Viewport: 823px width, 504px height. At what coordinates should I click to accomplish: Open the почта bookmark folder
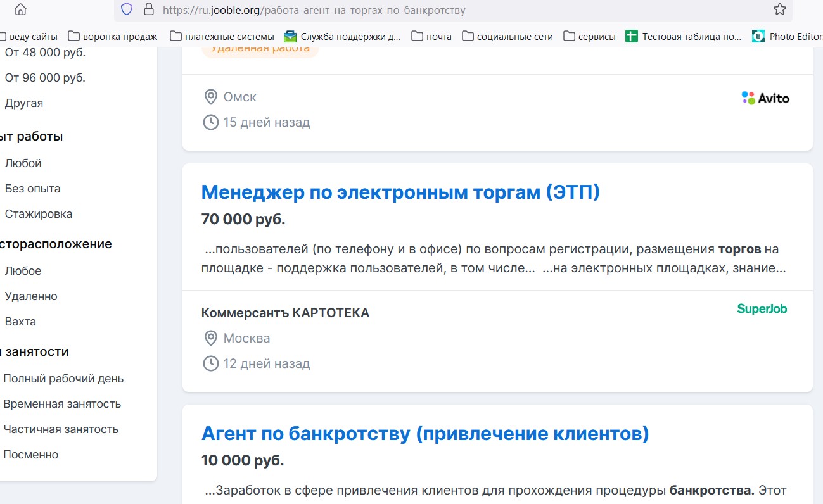[431, 37]
